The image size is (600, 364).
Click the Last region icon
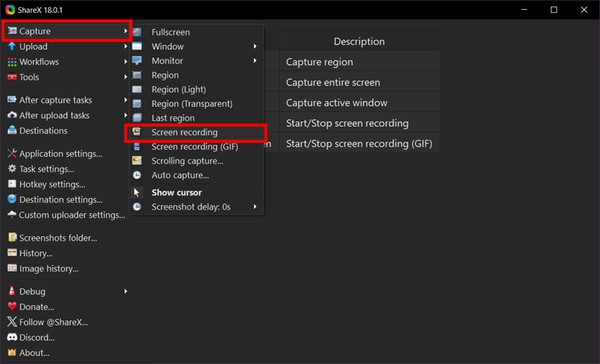(137, 118)
